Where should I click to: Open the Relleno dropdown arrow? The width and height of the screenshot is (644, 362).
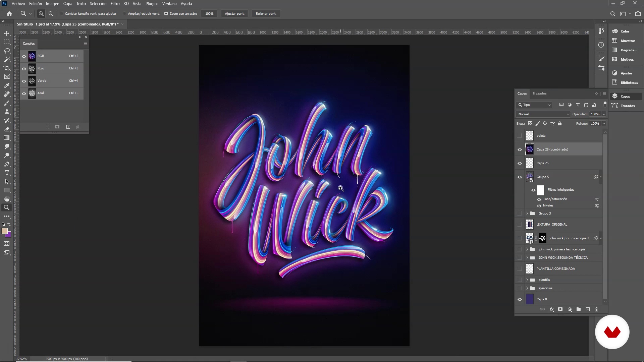coord(604,124)
